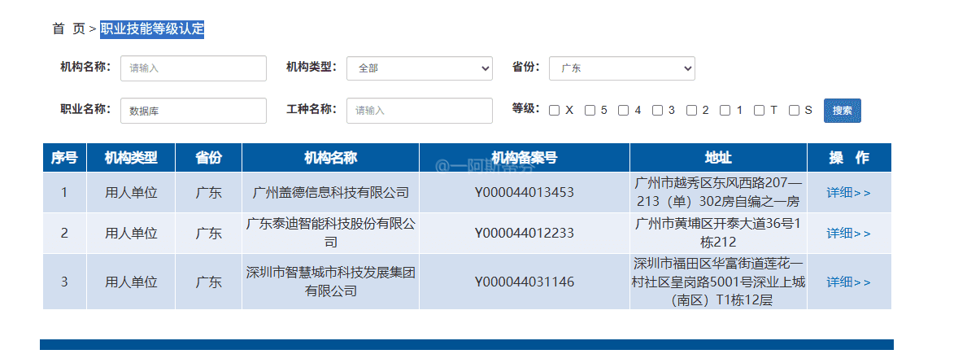The height and width of the screenshot is (354, 980).
Task: Focus the 工种名称 input field
Action: point(419,111)
